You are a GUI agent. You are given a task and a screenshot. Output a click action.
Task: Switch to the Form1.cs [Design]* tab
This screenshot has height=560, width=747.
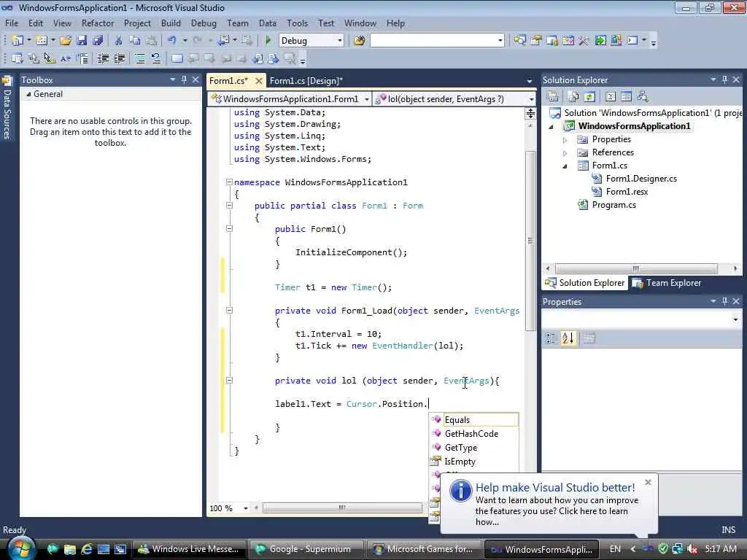(x=306, y=80)
